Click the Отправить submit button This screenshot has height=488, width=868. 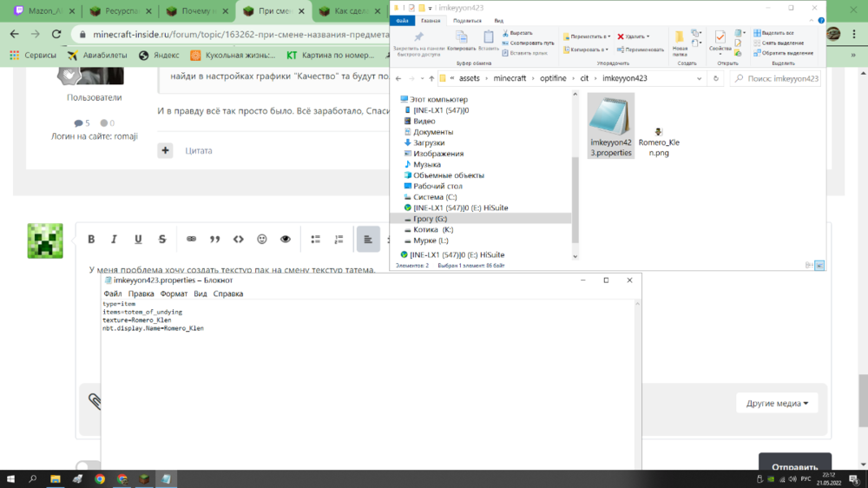[794, 465]
